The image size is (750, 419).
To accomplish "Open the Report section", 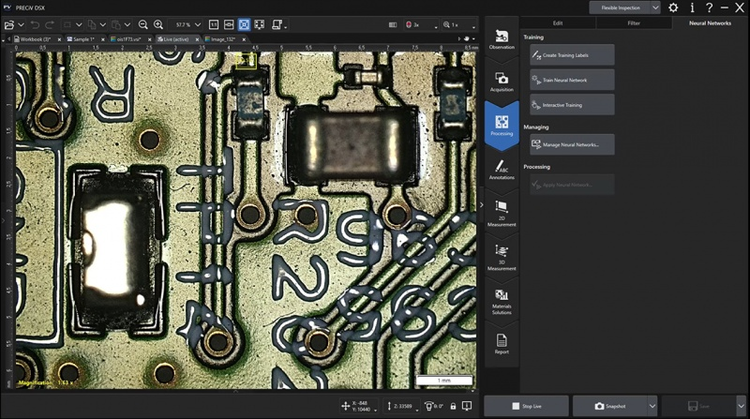I will [501, 343].
